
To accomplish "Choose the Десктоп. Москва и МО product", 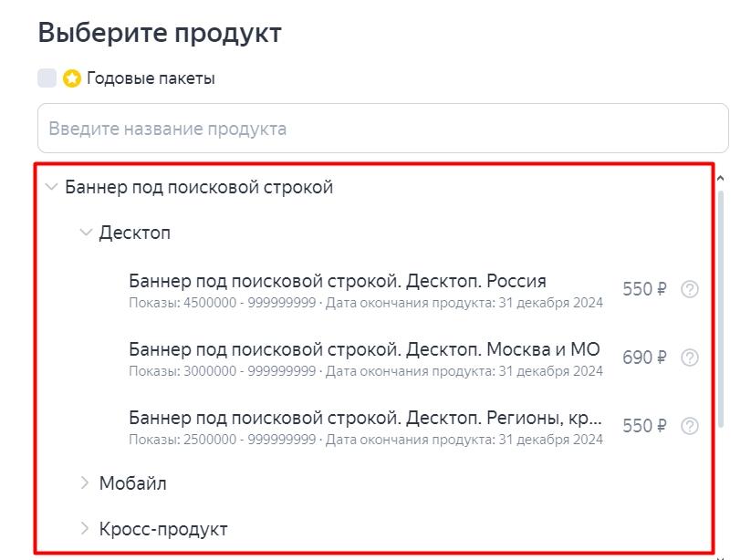I will pos(364,349).
